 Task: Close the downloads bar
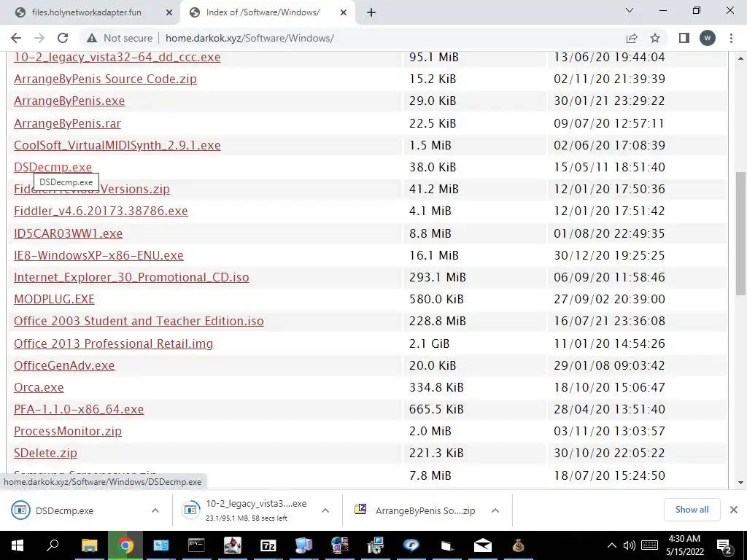point(734,510)
